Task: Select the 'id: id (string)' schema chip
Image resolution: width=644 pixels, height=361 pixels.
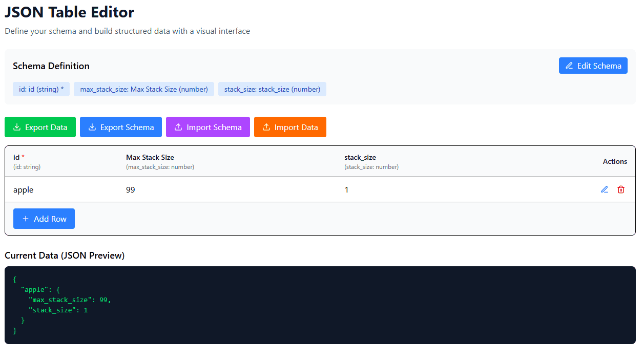Action: pyautogui.click(x=41, y=89)
